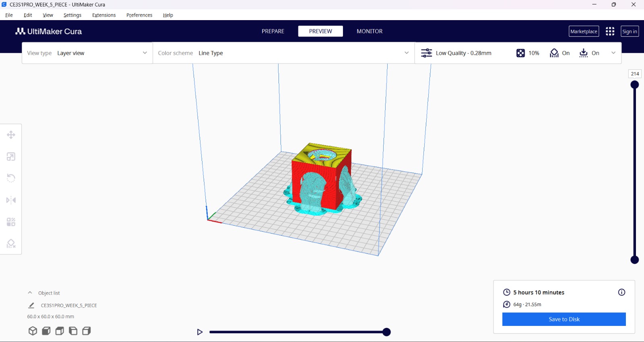The height and width of the screenshot is (342, 644).
Task: Switch to right side view
Action: point(86,331)
